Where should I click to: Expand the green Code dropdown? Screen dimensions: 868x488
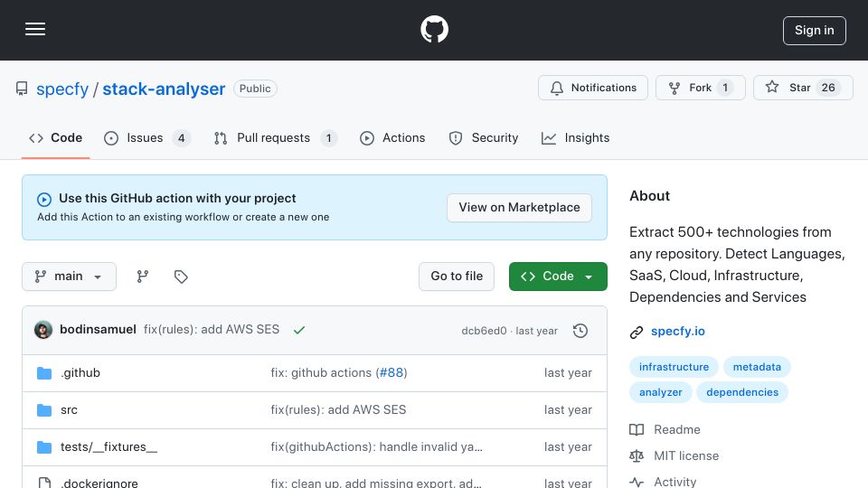[558, 277]
